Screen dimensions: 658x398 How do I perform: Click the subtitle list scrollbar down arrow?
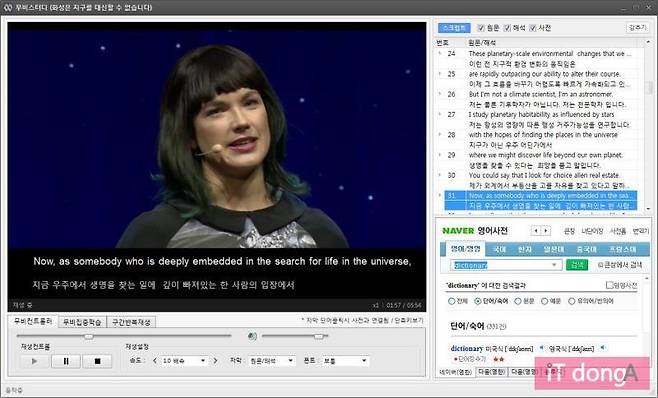coord(648,208)
